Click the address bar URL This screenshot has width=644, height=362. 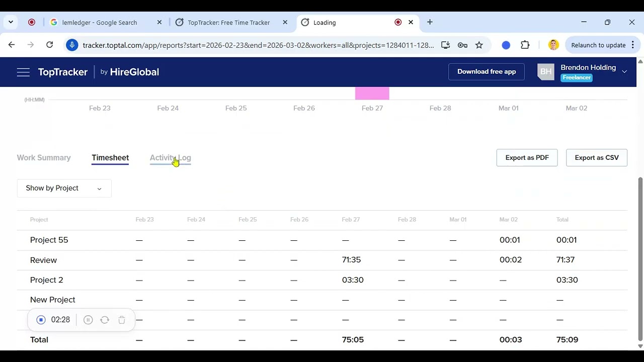258,45
